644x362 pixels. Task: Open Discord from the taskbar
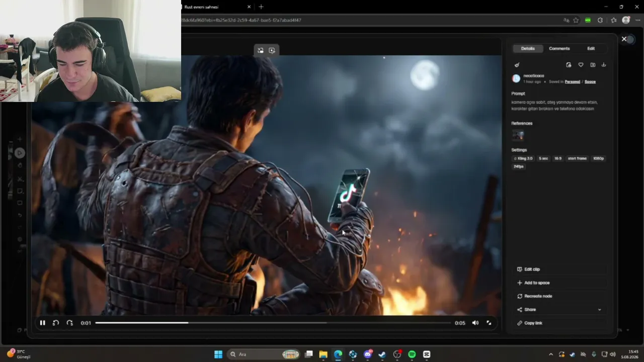(368, 354)
